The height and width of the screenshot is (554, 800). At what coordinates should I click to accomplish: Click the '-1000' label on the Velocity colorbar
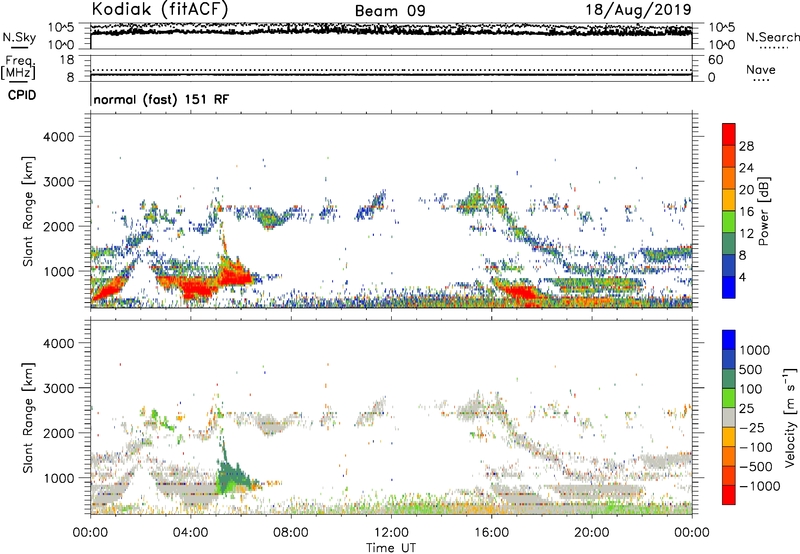click(759, 486)
